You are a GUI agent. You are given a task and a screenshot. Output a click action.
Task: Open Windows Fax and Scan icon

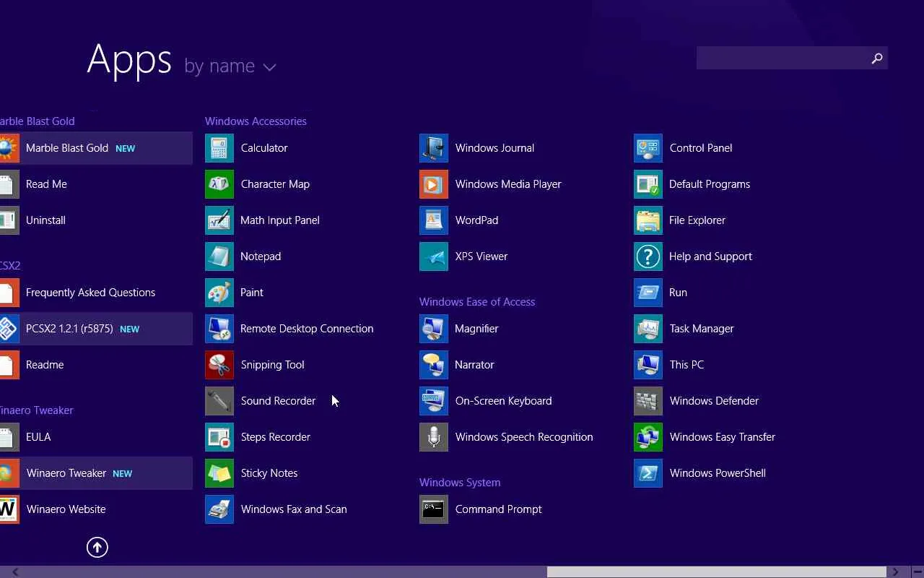point(219,509)
